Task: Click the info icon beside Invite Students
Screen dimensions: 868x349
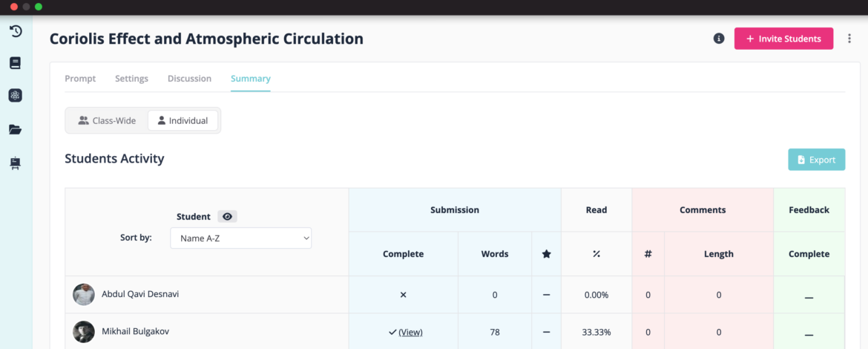Action: pyautogui.click(x=719, y=39)
